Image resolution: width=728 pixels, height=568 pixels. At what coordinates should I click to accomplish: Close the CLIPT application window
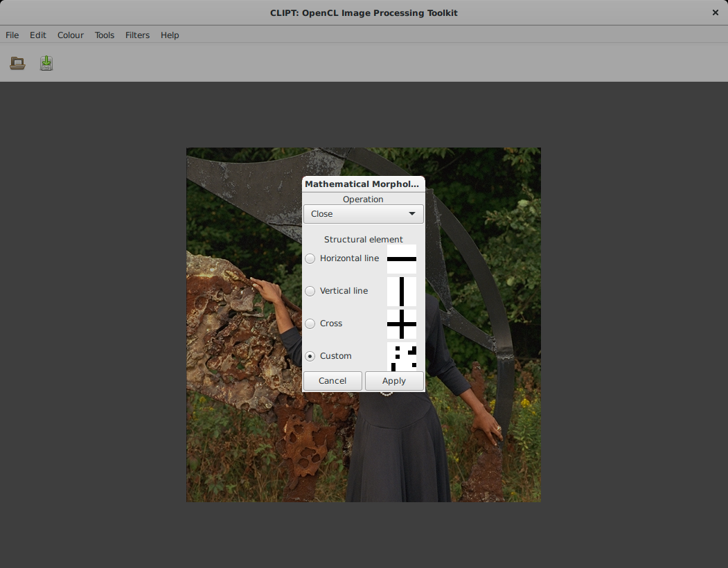[716, 12]
